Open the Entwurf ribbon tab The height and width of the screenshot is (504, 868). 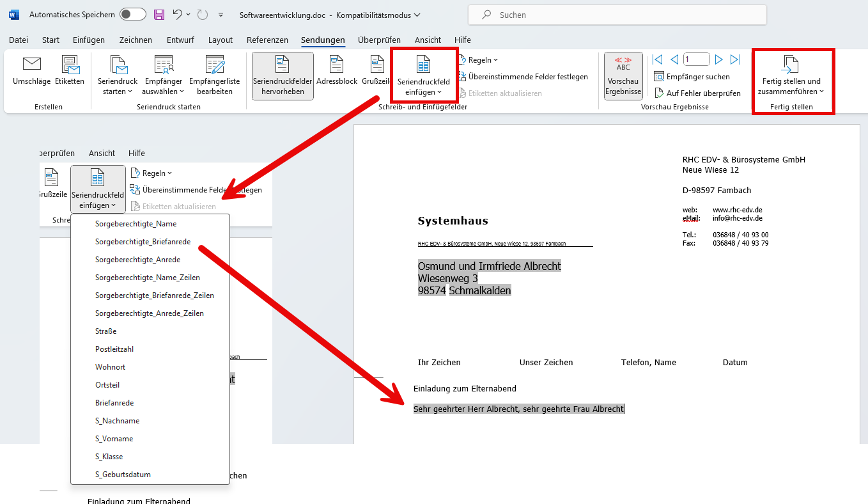coord(180,40)
